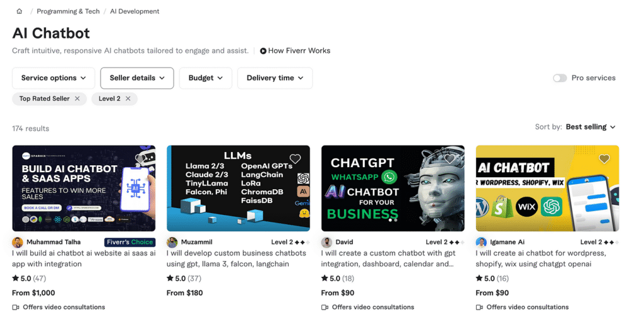Open Muzammil's custom business chatbots gig title
The image size is (644, 321).
pyautogui.click(x=236, y=259)
